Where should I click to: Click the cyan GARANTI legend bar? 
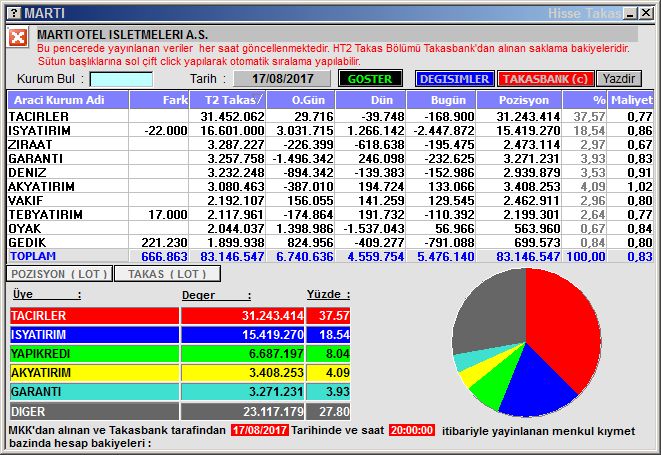pos(94,392)
